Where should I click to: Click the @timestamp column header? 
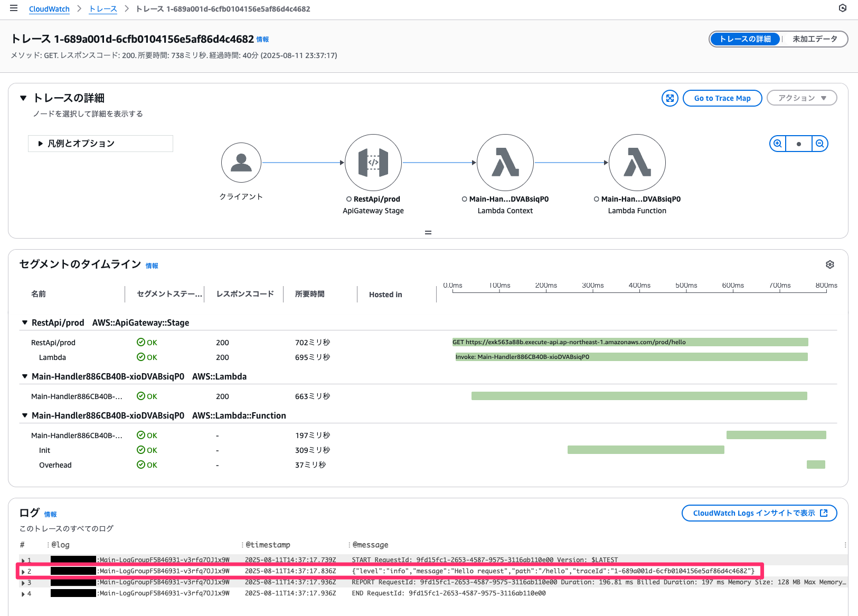pyautogui.click(x=268, y=545)
